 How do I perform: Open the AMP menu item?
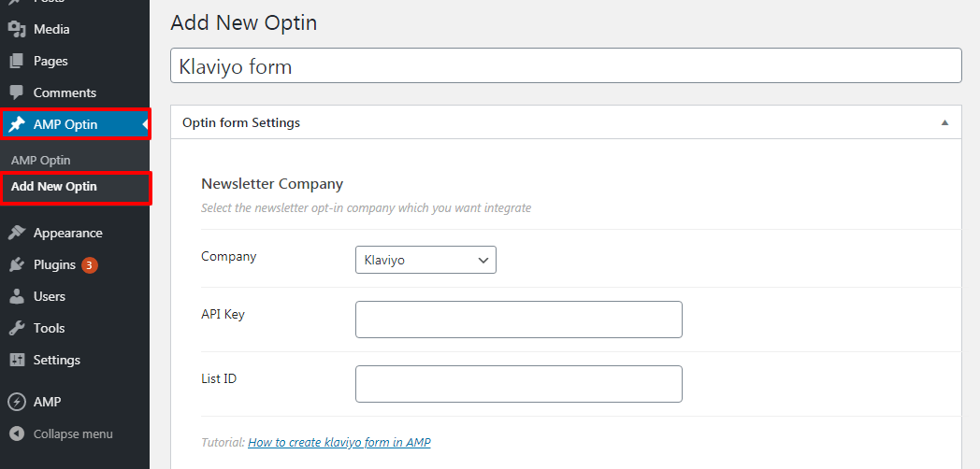[x=75, y=402]
